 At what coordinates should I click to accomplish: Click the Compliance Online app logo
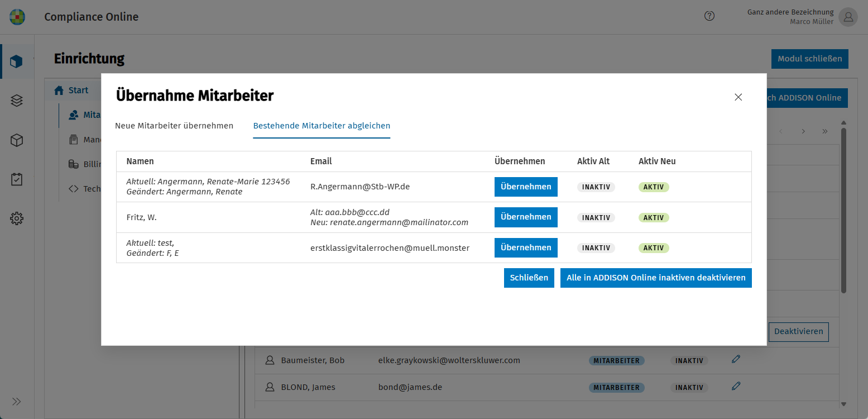(17, 17)
